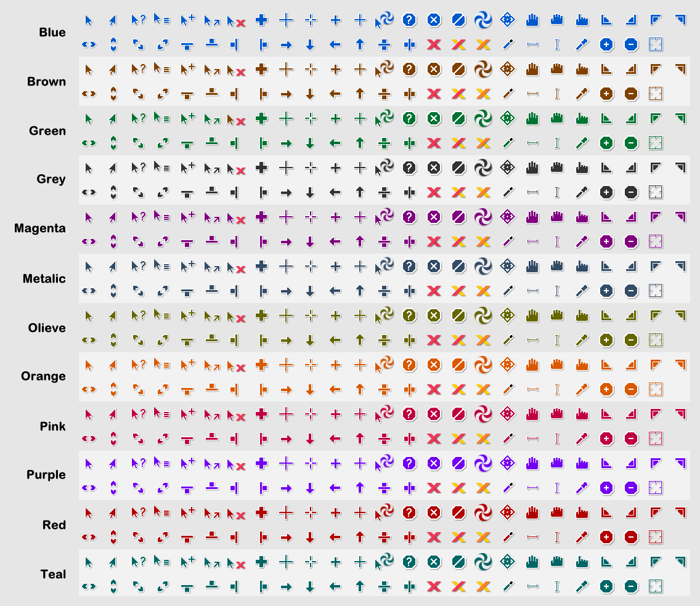Select the blue zoom-in plus circle
This screenshot has height=606, width=700.
[606, 44]
